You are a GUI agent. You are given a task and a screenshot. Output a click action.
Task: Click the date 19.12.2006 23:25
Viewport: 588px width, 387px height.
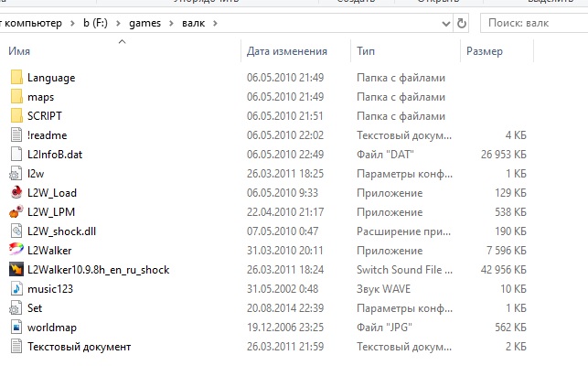click(285, 327)
